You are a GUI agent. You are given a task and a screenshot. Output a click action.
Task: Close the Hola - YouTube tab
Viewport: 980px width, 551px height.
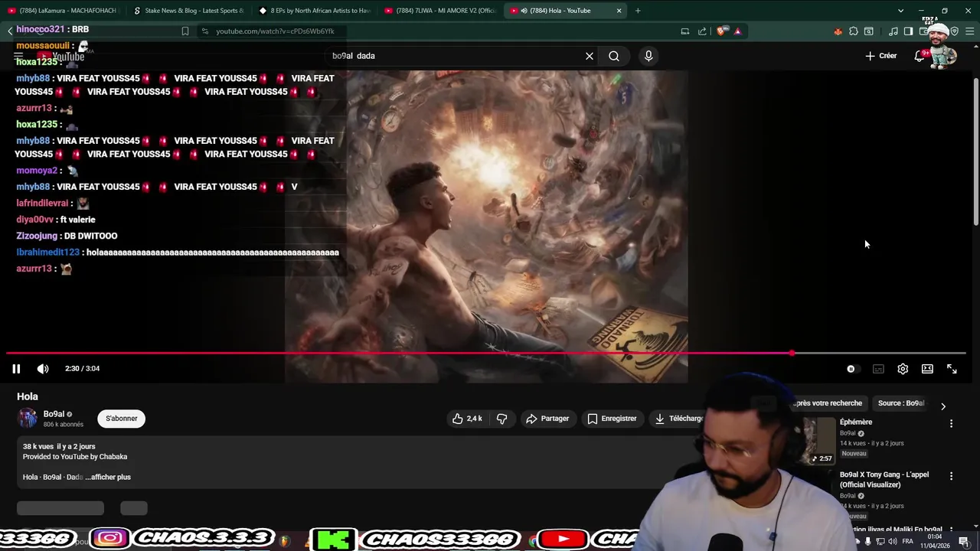pyautogui.click(x=619, y=11)
